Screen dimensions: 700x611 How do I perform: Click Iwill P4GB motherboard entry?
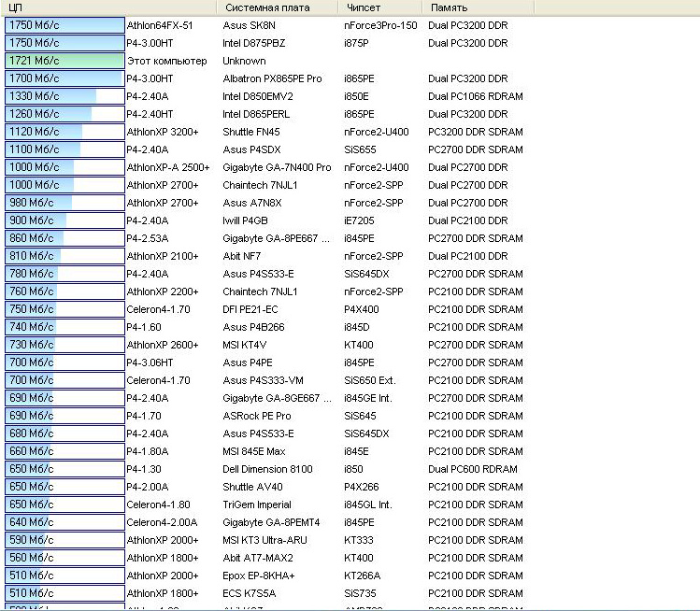tap(245, 220)
